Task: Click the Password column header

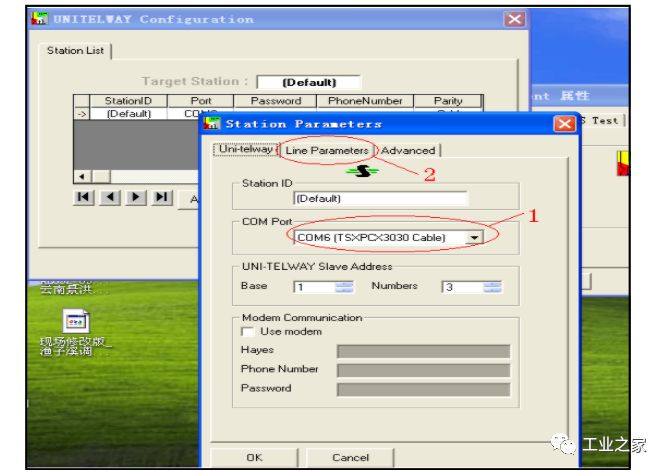Action: 276,101
